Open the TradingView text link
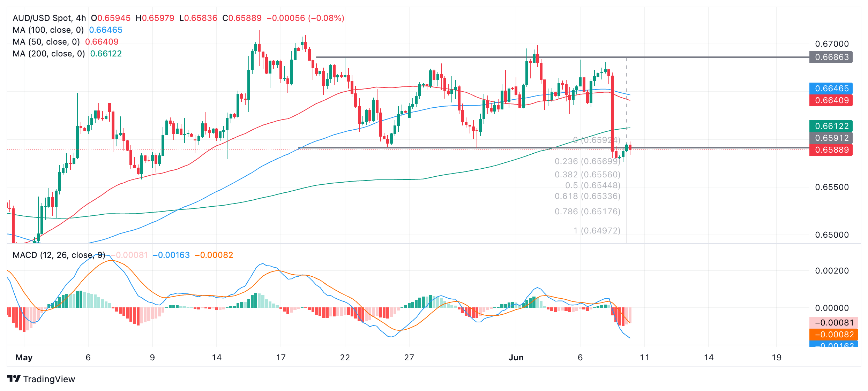This screenshot has width=868, height=391. [x=49, y=379]
